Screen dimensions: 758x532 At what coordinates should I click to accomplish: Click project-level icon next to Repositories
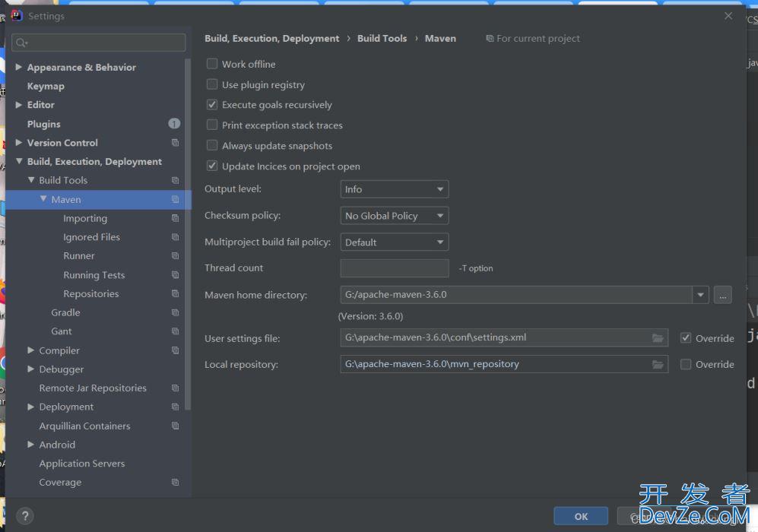[175, 293]
